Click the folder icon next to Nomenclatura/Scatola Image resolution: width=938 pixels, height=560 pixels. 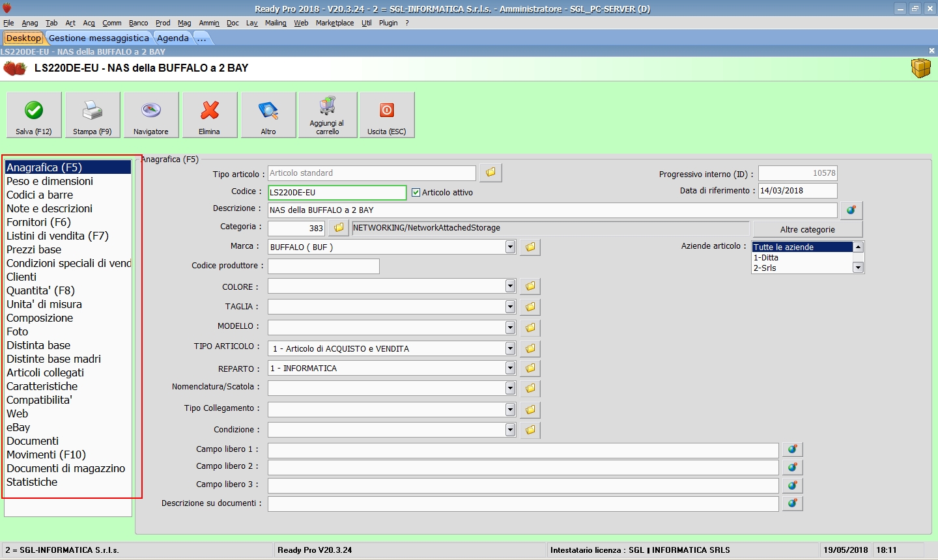530,388
